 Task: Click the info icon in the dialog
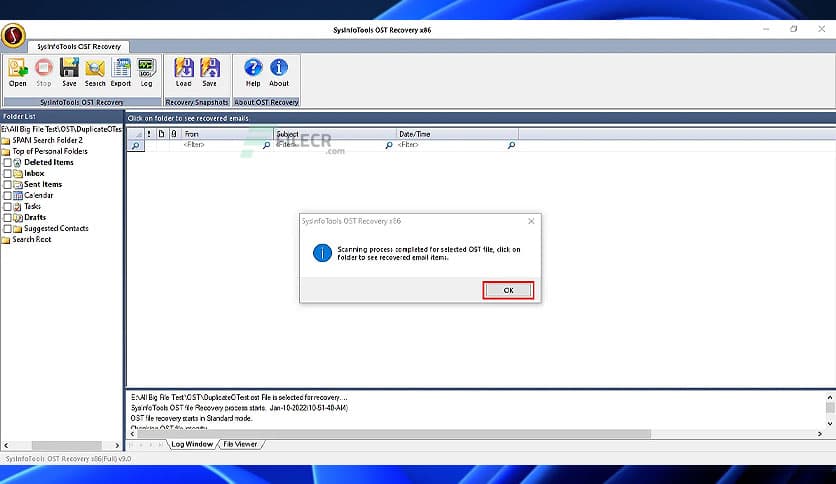(x=322, y=253)
